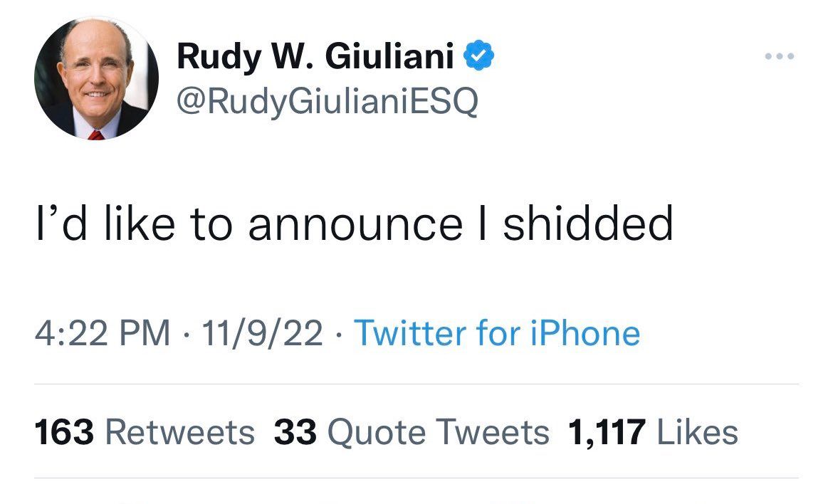Open the circular profile photo
The width and height of the screenshot is (833, 504).
[96, 78]
